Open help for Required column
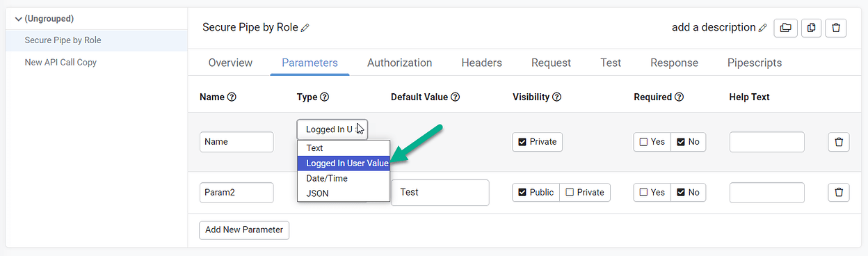Viewport: 868px width, 256px height. [x=680, y=97]
